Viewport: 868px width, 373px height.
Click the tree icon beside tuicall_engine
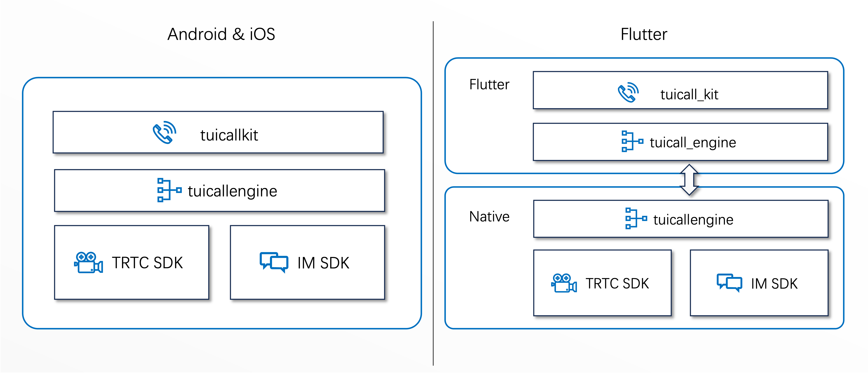click(x=632, y=141)
